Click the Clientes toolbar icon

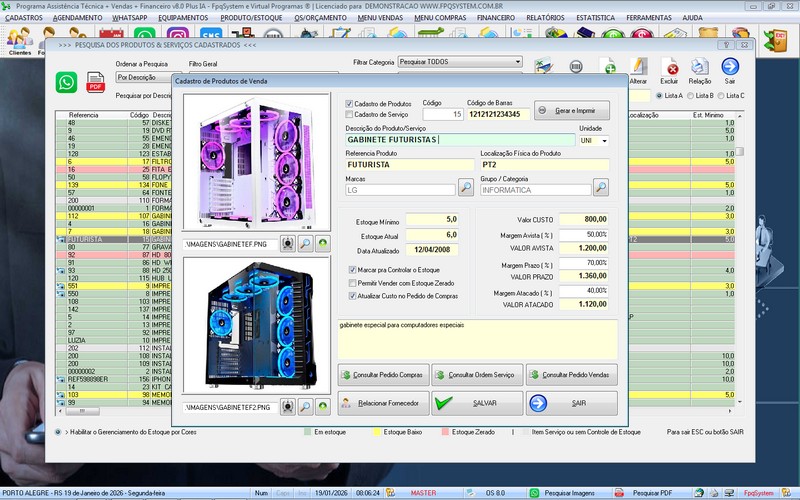(x=19, y=40)
